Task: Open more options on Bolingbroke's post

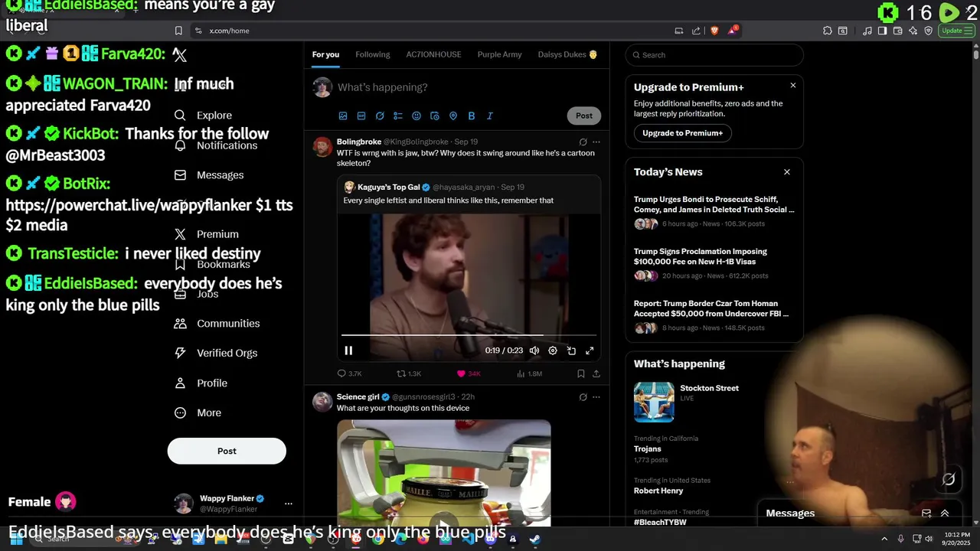Action: point(596,142)
